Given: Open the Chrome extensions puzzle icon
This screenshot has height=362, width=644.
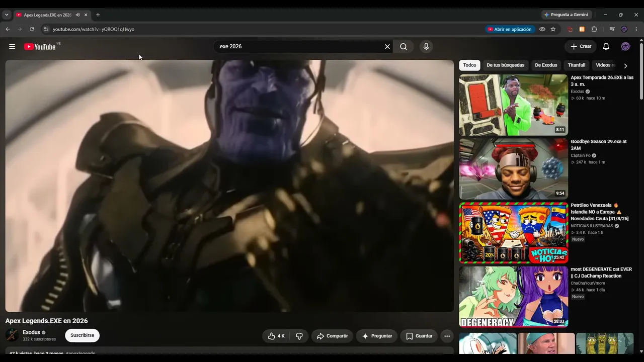Looking at the screenshot, I should 594,29.
